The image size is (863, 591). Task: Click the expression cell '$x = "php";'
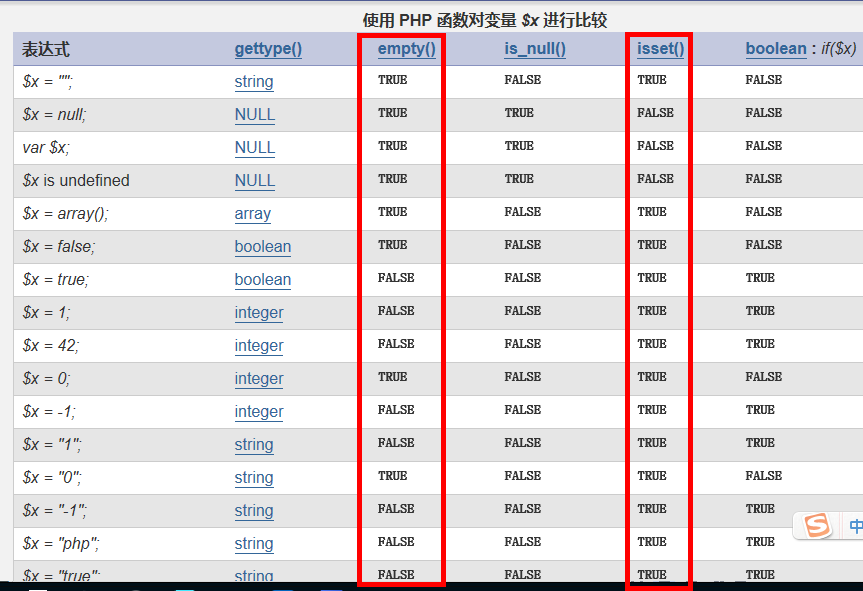(x=61, y=544)
